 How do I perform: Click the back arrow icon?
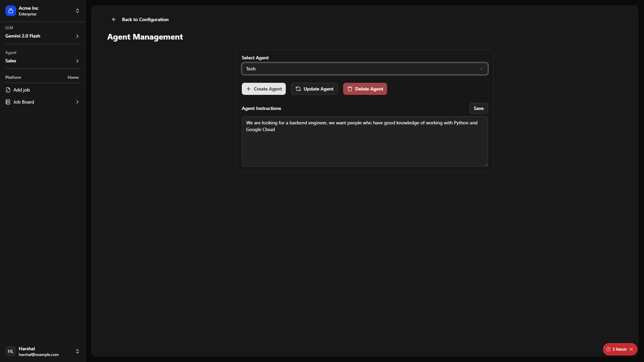[x=114, y=19]
